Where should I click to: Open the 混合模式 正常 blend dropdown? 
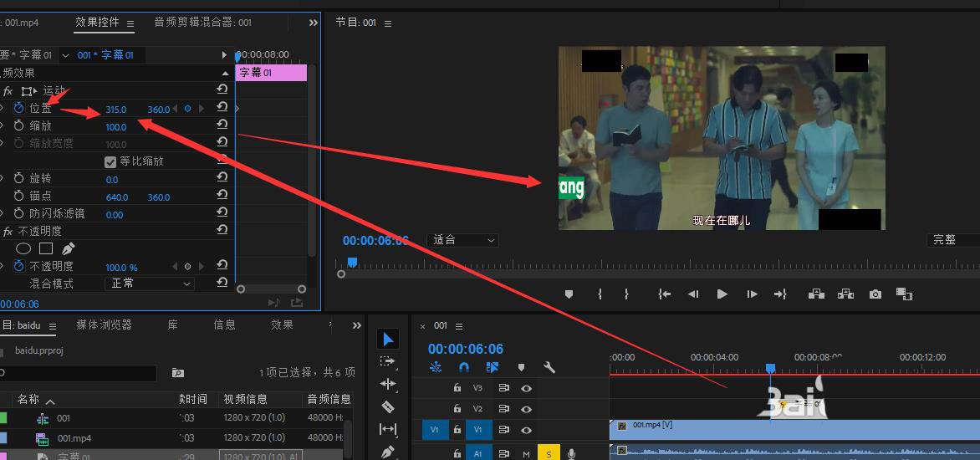pos(150,284)
